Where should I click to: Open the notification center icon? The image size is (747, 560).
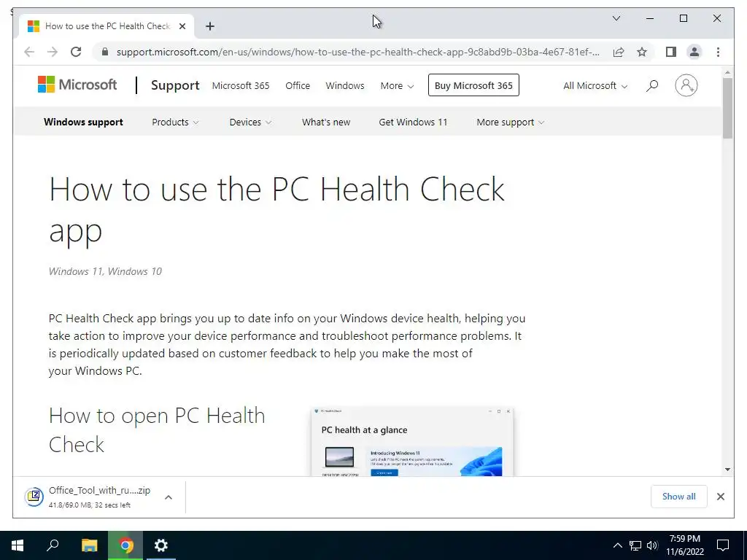coord(723,545)
